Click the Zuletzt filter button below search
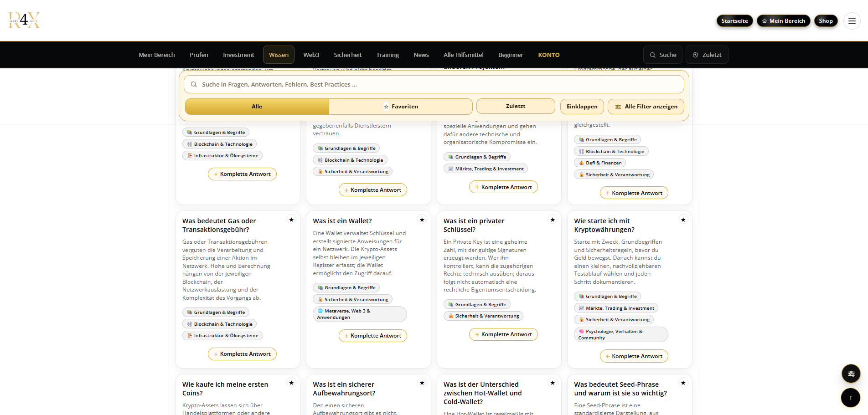Image resolution: width=868 pixels, height=415 pixels. (516, 106)
